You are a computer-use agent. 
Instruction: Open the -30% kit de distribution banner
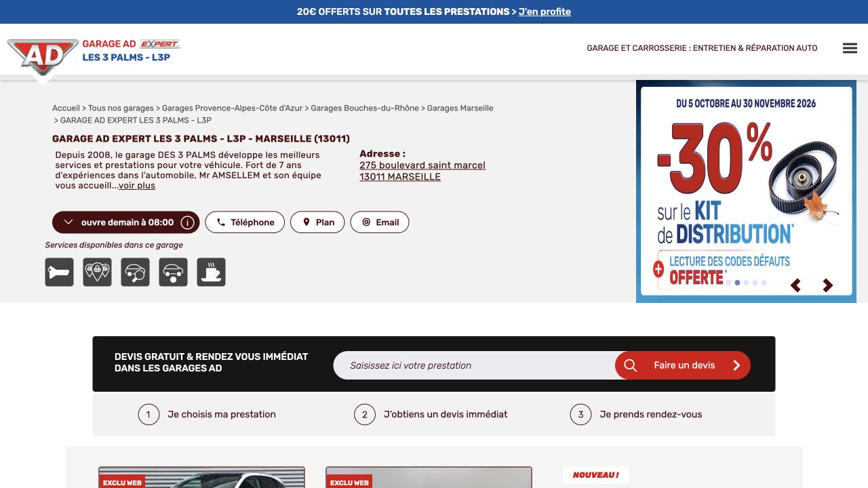[x=746, y=191]
